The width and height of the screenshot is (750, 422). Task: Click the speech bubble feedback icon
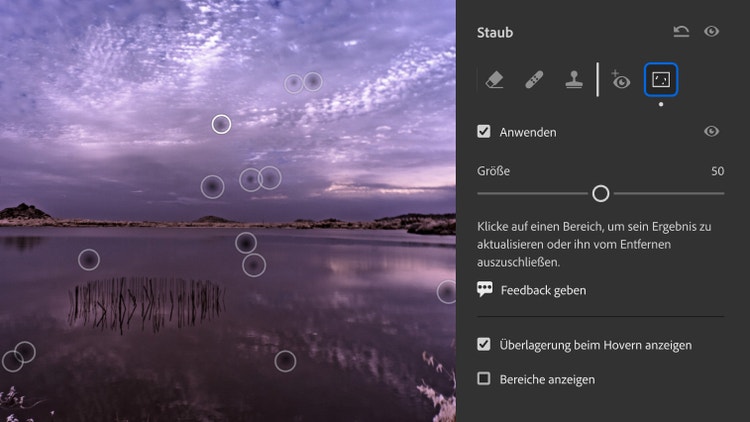tap(485, 289)
